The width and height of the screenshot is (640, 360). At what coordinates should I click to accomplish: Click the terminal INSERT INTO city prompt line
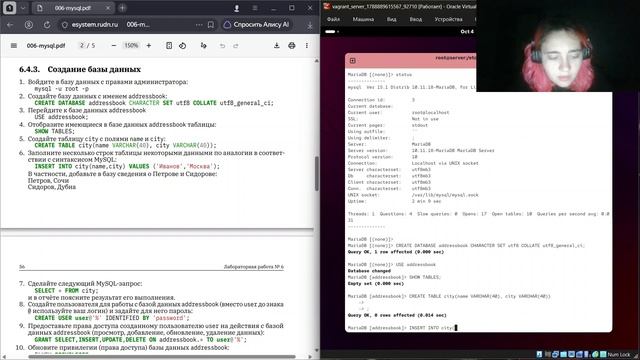(402, 328)
